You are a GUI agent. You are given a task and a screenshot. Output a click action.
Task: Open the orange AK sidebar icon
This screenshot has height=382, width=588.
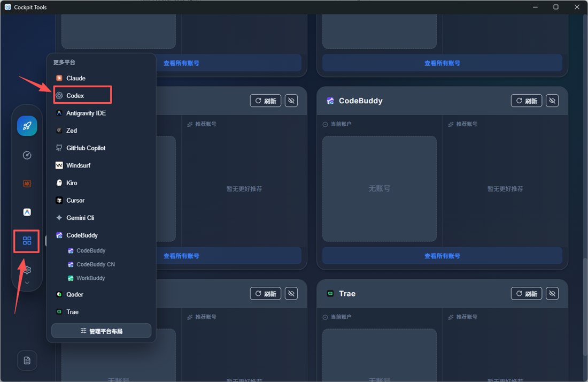[27, 184]
